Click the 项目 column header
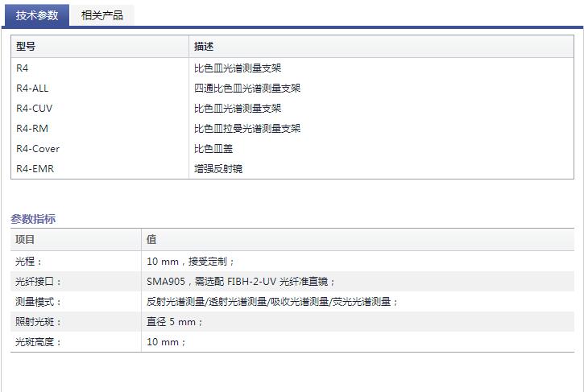The width and height of the screenshot is (584, 392). point(26,240)
